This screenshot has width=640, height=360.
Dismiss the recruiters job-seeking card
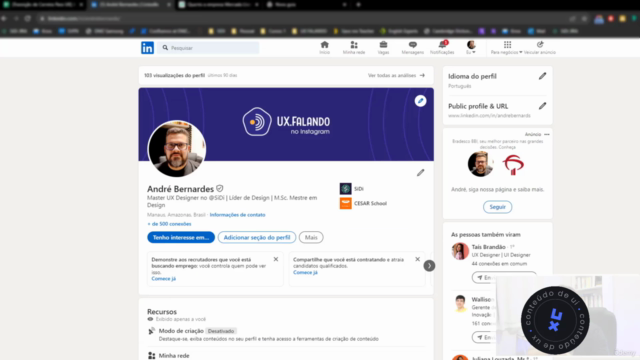coord(276,259)
